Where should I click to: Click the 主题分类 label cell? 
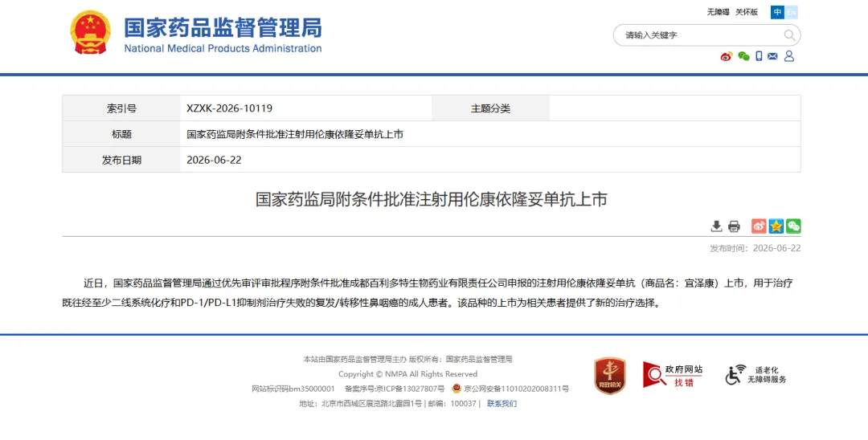[x=490, y=108]
